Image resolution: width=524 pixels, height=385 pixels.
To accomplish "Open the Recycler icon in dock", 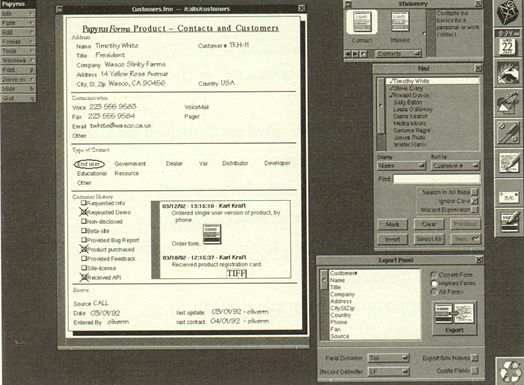I will 510,371.
